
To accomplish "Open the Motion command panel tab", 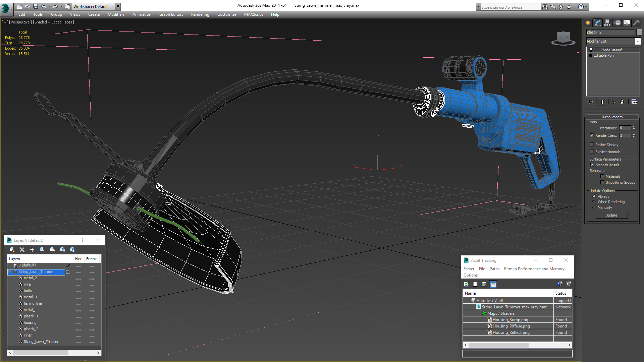I will (618, 23).
